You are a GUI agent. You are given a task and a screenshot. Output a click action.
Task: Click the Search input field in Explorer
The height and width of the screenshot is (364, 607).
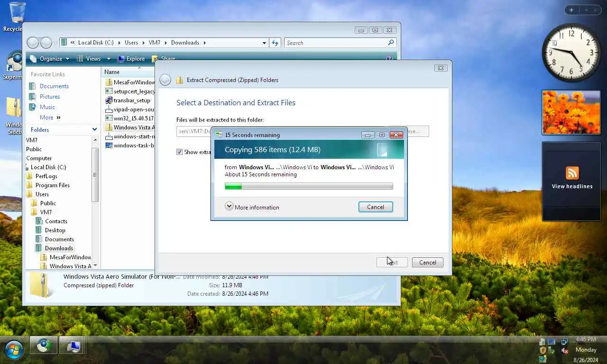point(337,43)
